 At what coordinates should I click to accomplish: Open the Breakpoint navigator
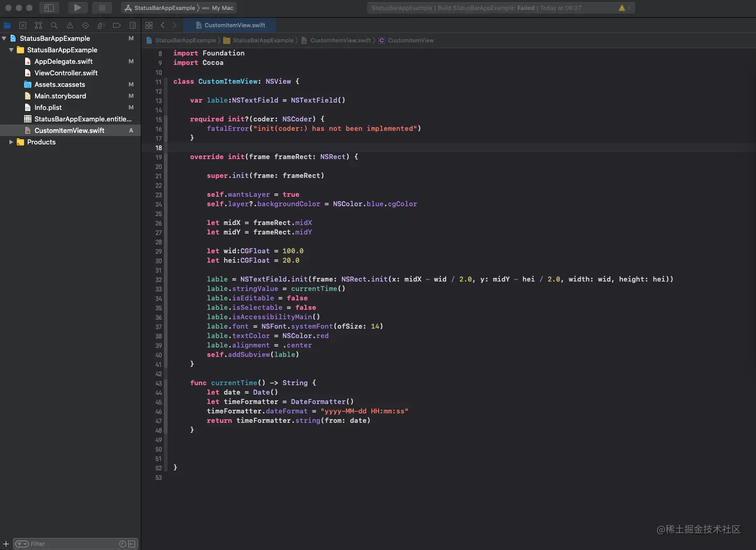pyautogui.click(x=117, y=25)
